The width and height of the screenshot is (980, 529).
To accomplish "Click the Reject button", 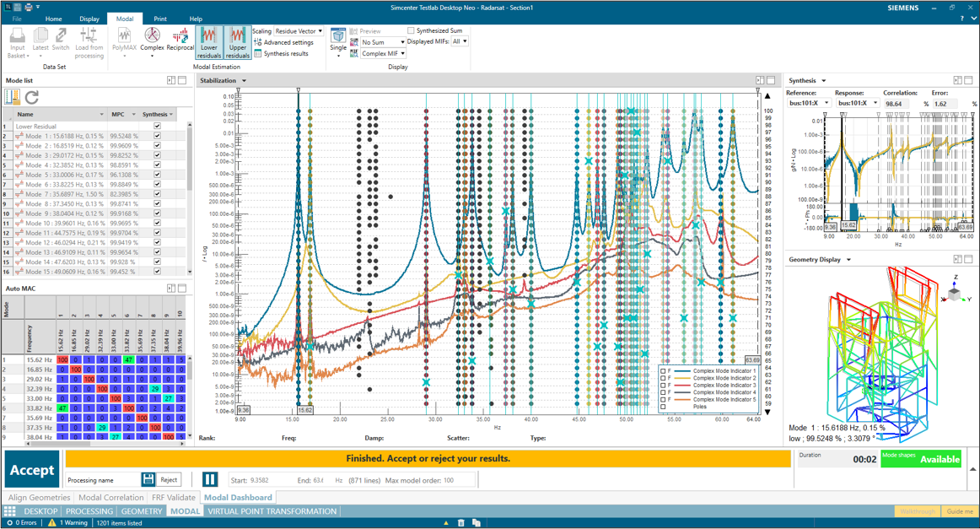I will click(169, 479).
